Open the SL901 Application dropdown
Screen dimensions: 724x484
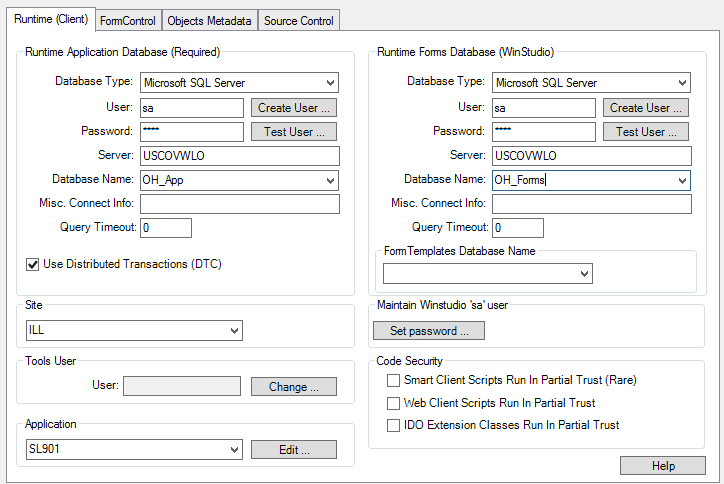pyautogui.click(x=234, y=450)
